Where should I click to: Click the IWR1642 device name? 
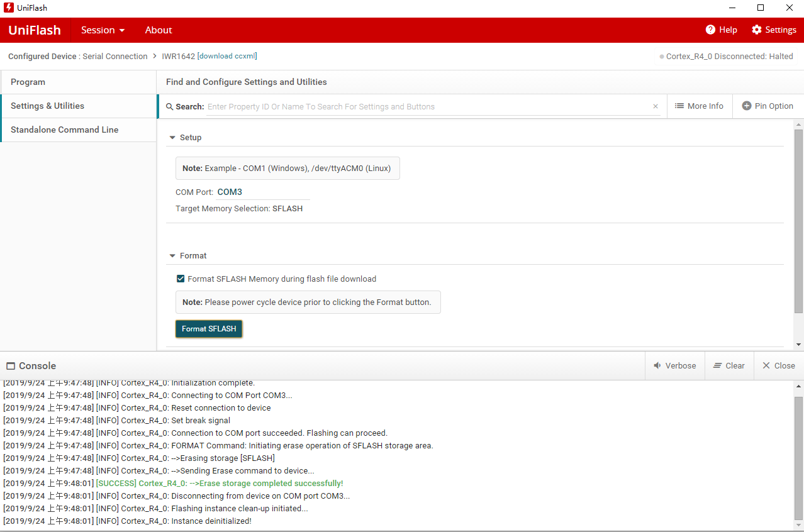tap(178, 56)
